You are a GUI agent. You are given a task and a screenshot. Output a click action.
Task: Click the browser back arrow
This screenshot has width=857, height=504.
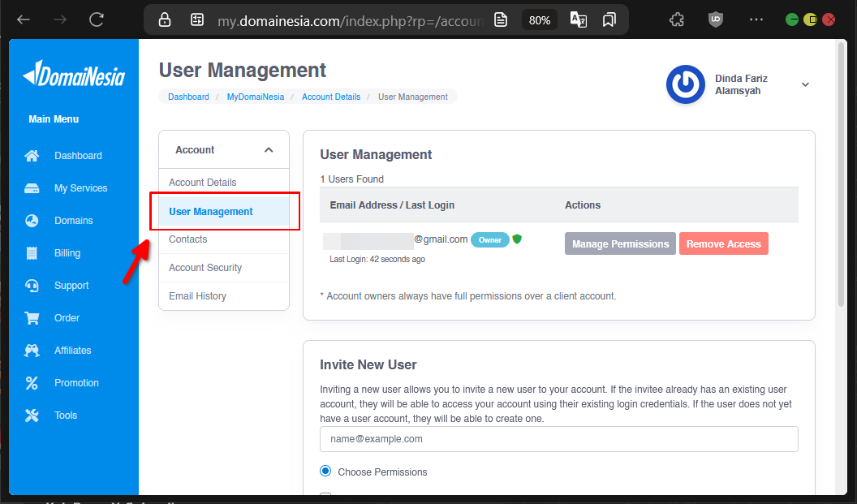24,20
